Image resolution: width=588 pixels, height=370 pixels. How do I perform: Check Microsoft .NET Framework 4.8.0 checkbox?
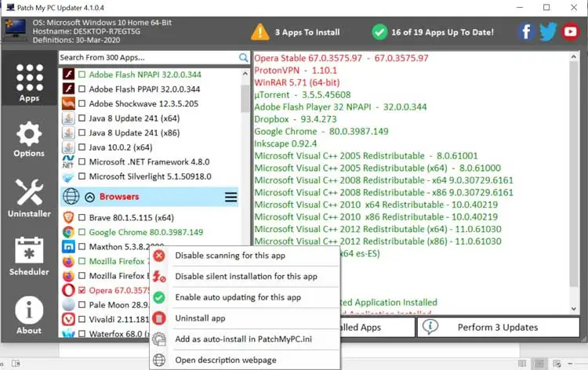[82, 161]
